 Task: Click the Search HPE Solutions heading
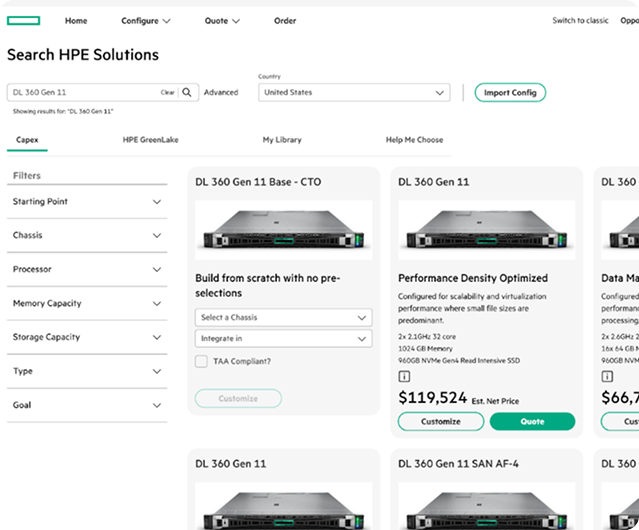pyautogui.click(x=83, y=55)
